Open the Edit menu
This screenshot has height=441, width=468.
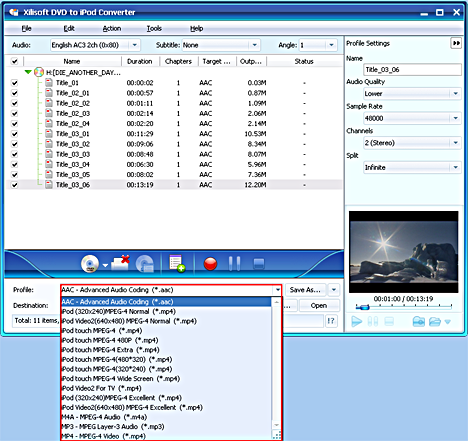(69, 29)
